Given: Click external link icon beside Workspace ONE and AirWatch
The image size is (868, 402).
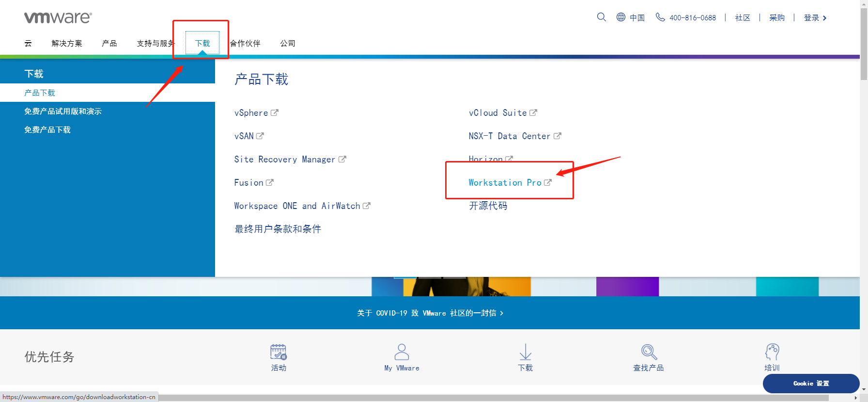Looking at the screenshot, I should point(367,206).
